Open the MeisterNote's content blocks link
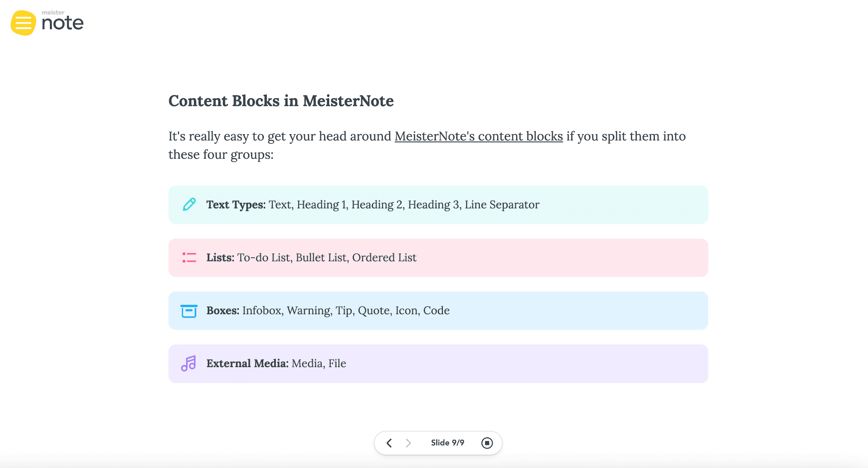This screenshot has height=468, width=868. 478,136
